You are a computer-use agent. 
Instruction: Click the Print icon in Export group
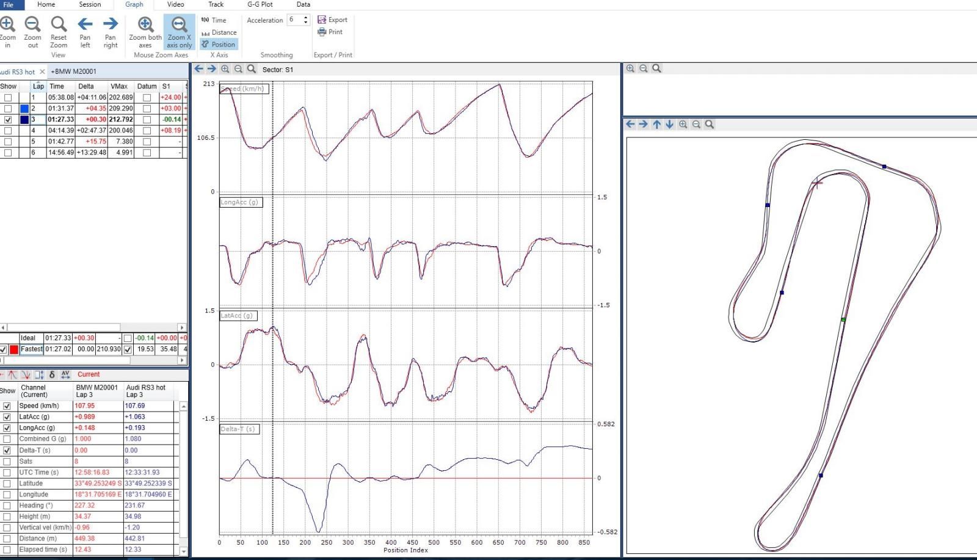pyautogui.click(x=322, y=32)
